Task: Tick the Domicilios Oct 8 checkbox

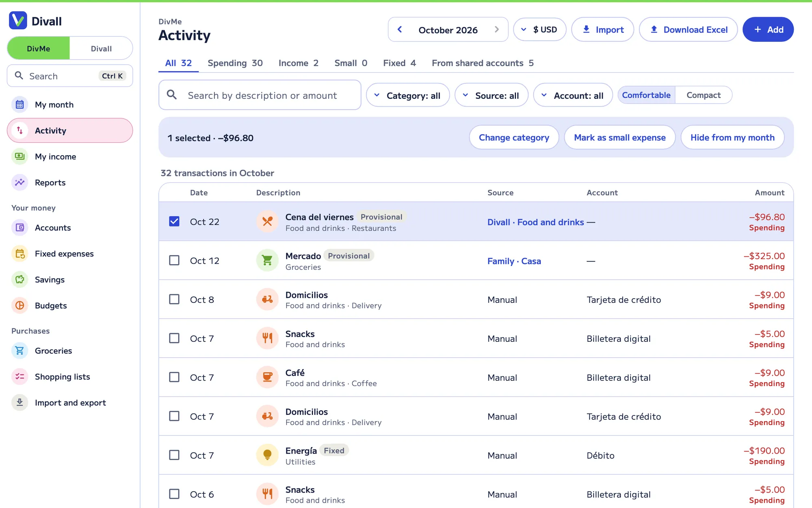Action: click(x=174, y=300)
